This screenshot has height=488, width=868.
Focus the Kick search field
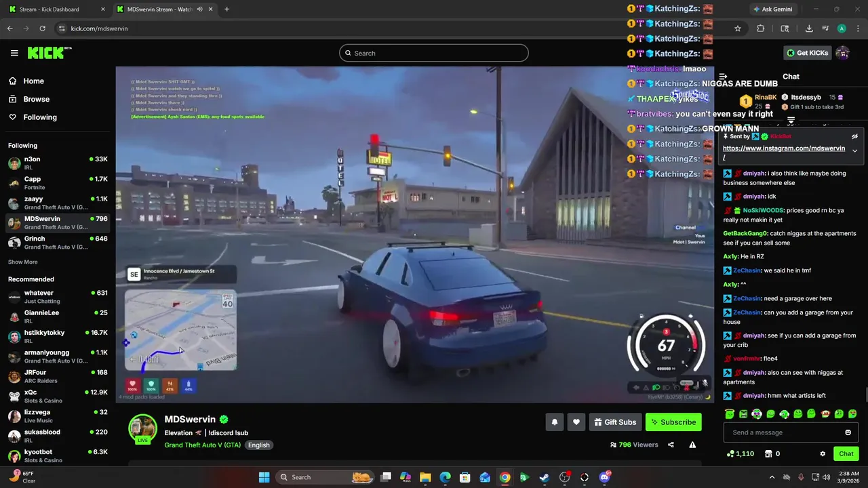point(434,53)
